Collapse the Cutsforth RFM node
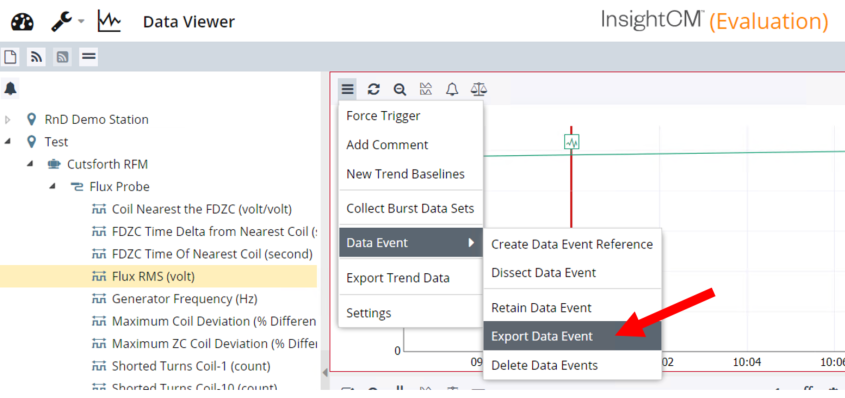Image resolution: width=845 pixels, height=398 pixels. (x=30, y=164)
